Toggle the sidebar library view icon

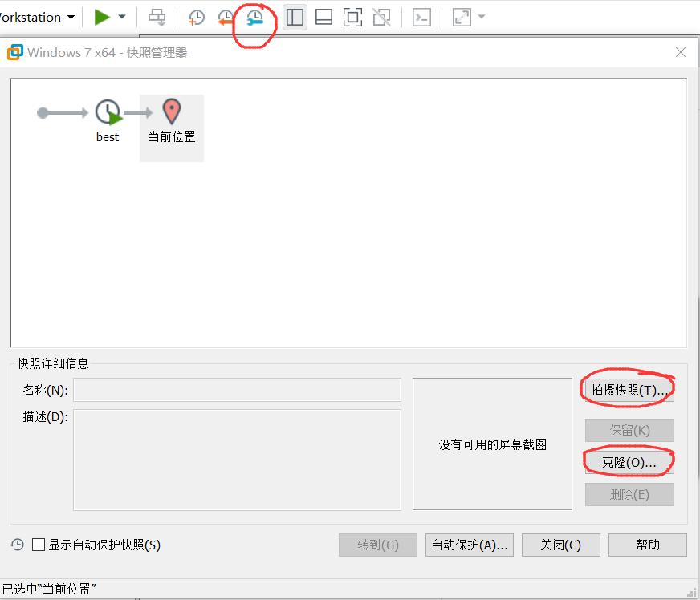point(295,18)
